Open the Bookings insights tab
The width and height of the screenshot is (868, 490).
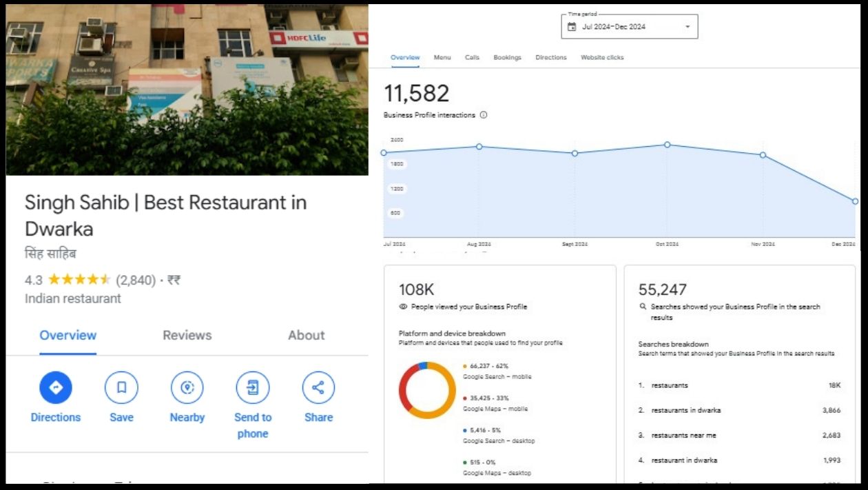[x=507, y=58]
